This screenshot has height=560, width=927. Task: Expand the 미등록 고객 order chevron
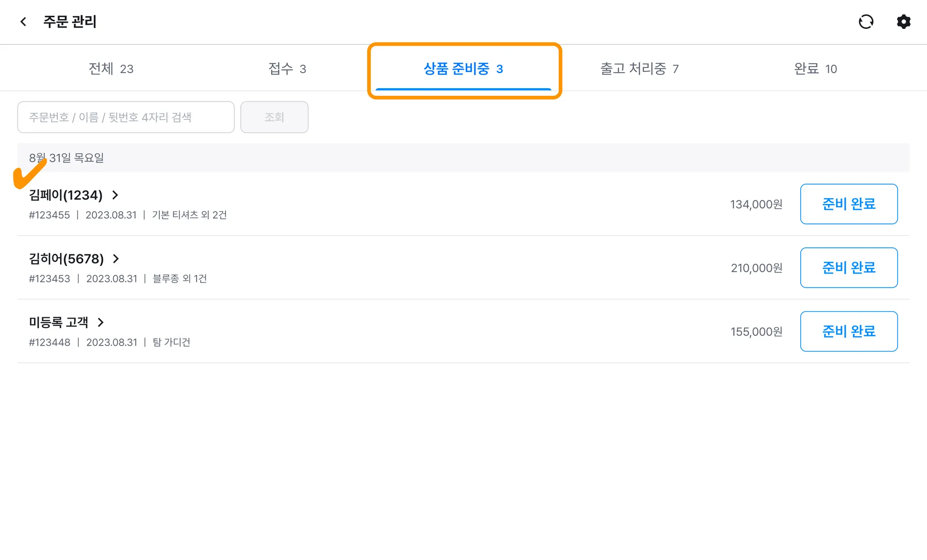101,323
